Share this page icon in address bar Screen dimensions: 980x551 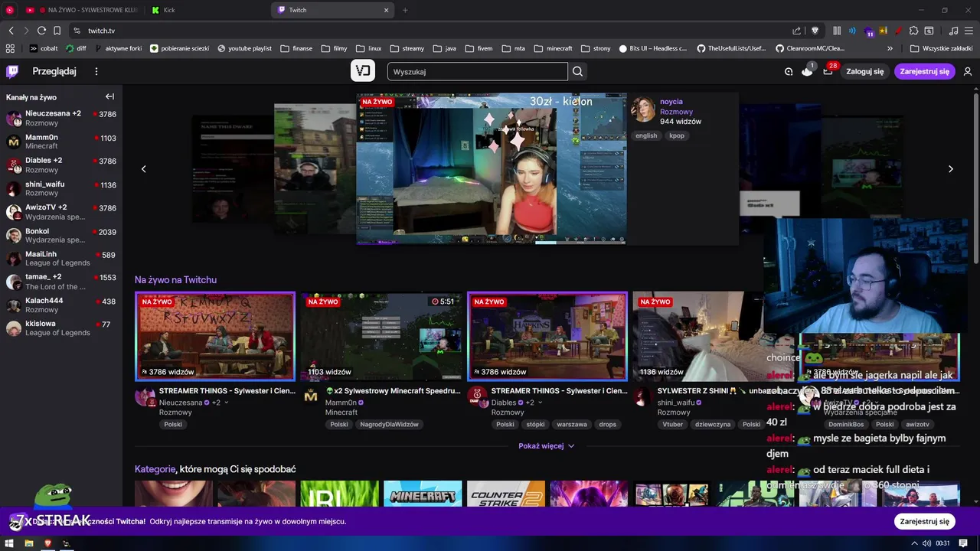click(x=797, y=31)
